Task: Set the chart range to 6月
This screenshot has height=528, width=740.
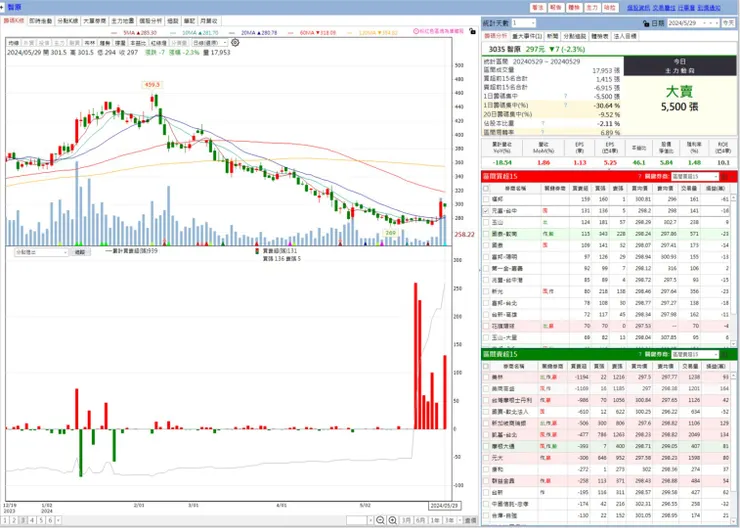Action: pyautogui.click(x=420, y=520)
